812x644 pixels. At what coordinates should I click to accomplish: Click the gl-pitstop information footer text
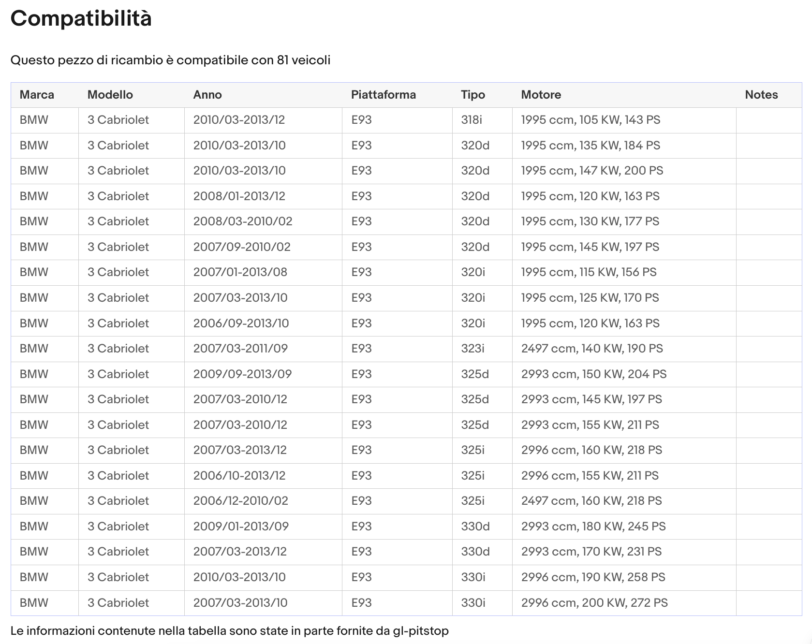pos(230,631)
